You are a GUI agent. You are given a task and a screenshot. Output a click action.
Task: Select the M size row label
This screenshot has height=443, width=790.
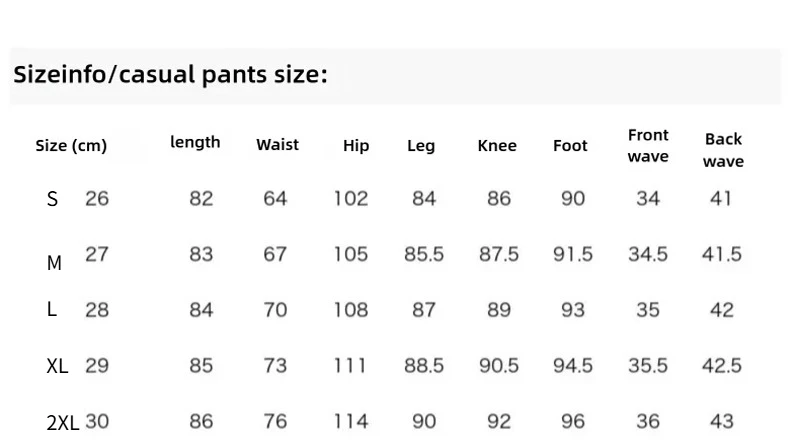(54, 263)
